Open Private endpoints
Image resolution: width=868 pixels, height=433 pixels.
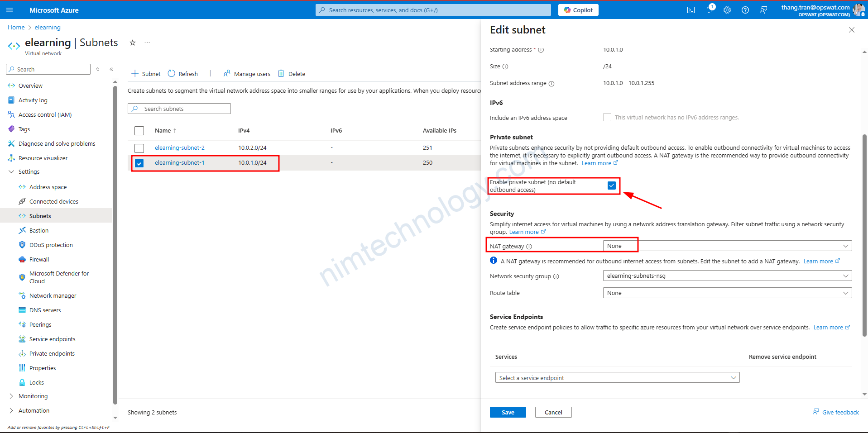click(52, 353)
